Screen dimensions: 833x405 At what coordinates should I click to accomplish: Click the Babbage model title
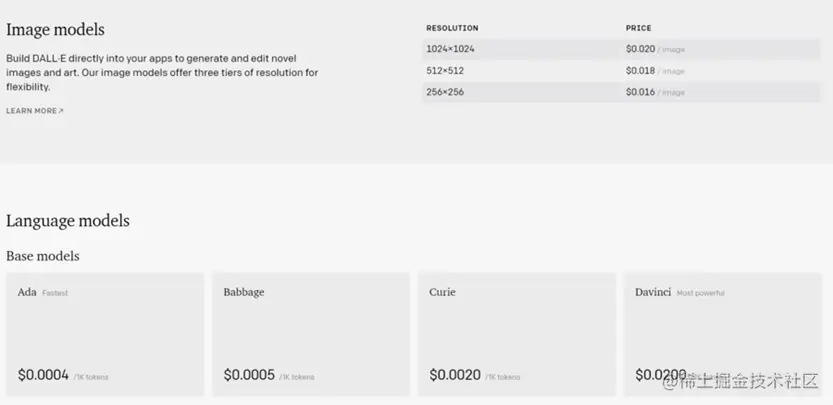coord(244,292)
